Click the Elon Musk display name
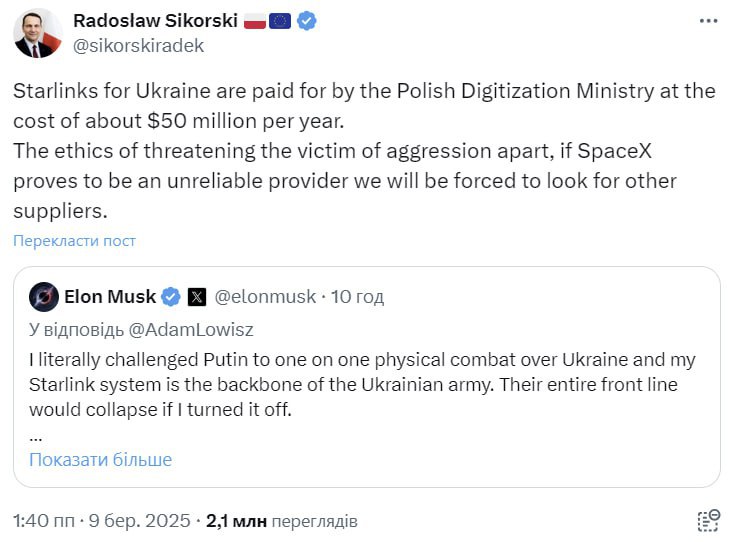This screenshot has width=732, height=542. coord(110,297)
